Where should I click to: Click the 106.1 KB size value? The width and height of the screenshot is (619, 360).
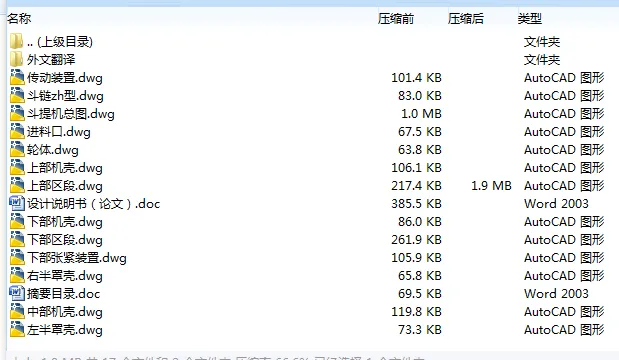tap(416, 168)
